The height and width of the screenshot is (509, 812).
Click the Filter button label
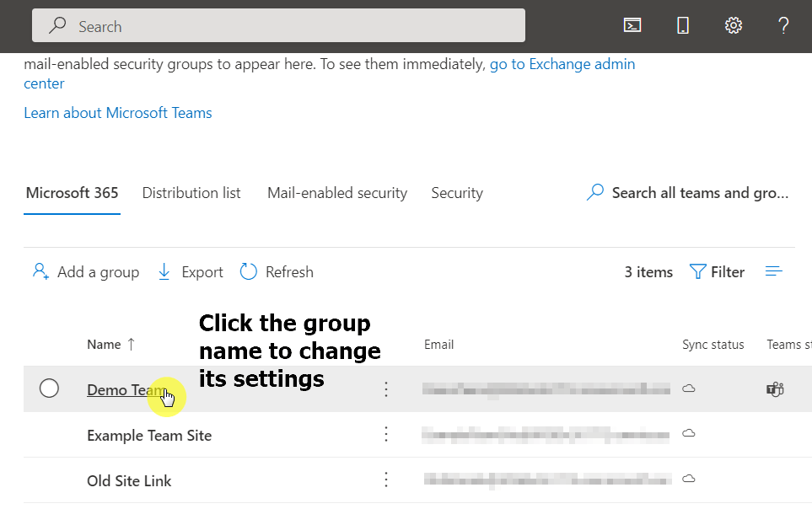[728, 272]
